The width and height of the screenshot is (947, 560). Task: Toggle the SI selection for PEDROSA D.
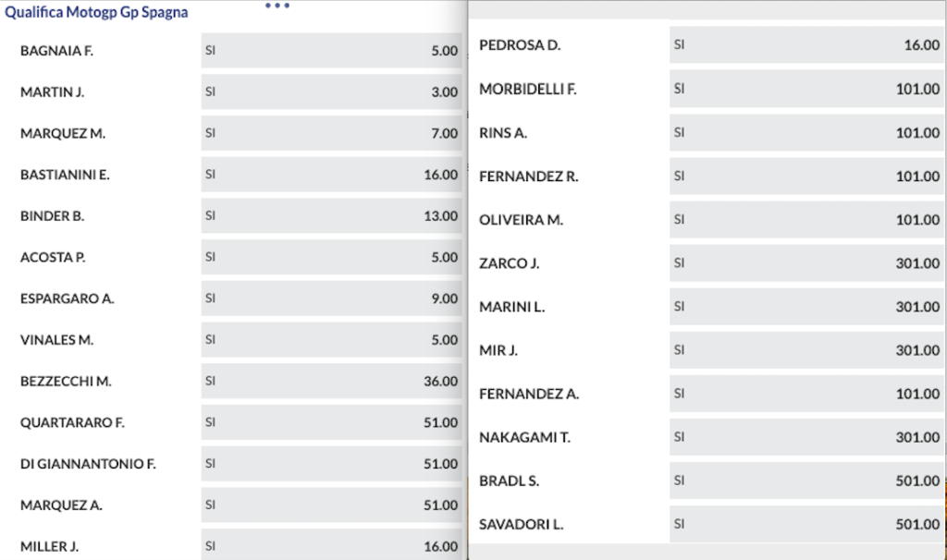(805, 44)
